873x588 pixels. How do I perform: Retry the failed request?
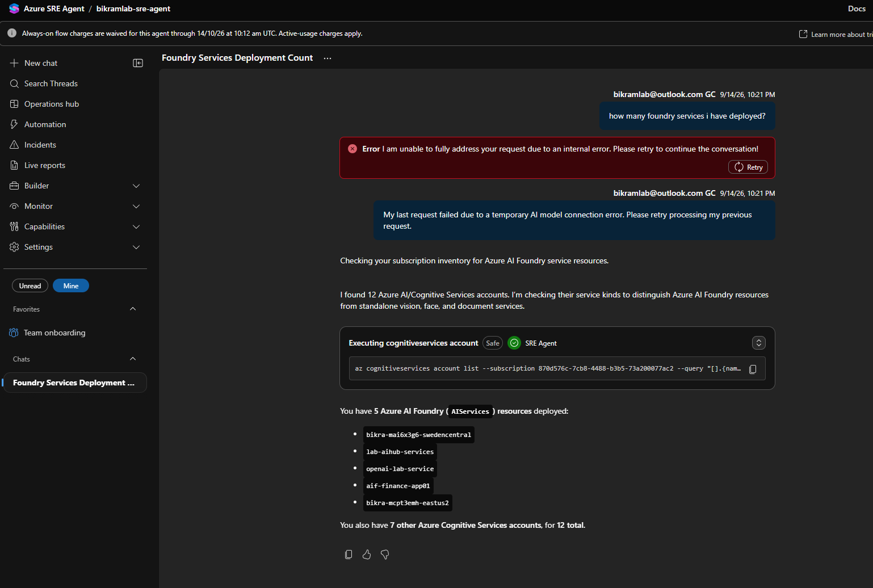coord(748,167)
